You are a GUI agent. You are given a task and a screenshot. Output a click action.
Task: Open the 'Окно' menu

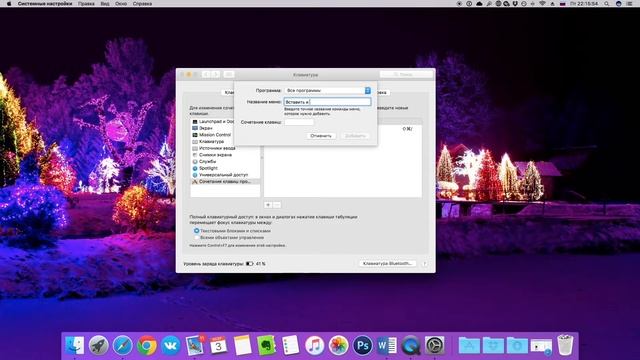pos(121,4)
